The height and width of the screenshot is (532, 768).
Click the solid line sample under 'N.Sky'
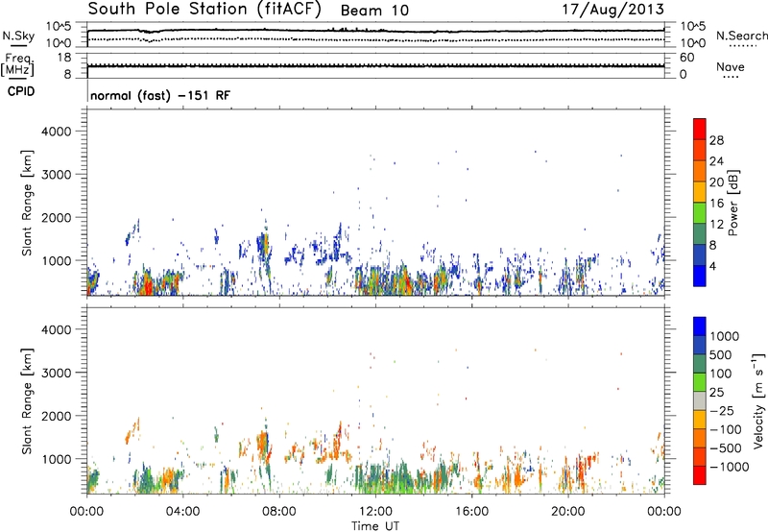tap(18, 45)
